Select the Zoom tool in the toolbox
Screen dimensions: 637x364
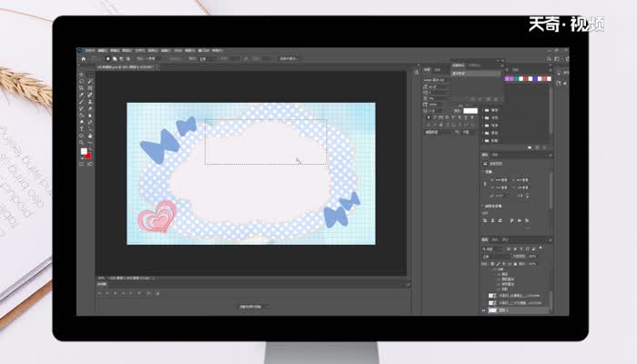point(82,143)
